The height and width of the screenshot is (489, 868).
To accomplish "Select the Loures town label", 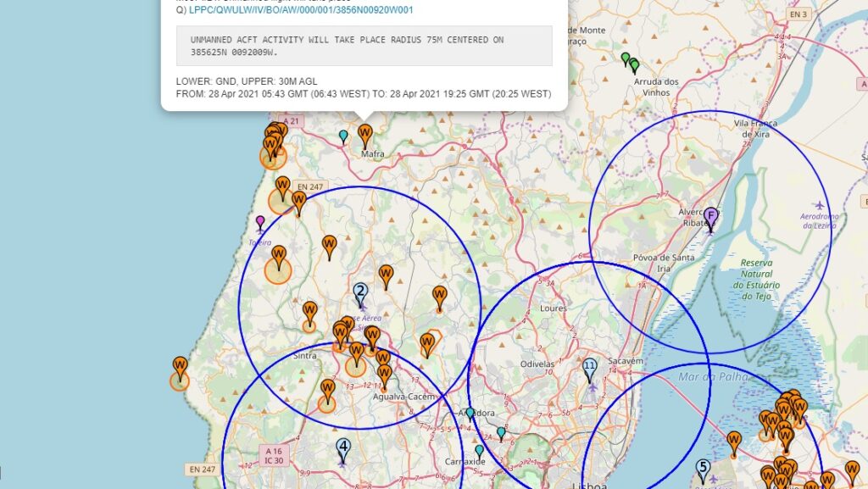I will pyautogui.click(x=554, y=308).
